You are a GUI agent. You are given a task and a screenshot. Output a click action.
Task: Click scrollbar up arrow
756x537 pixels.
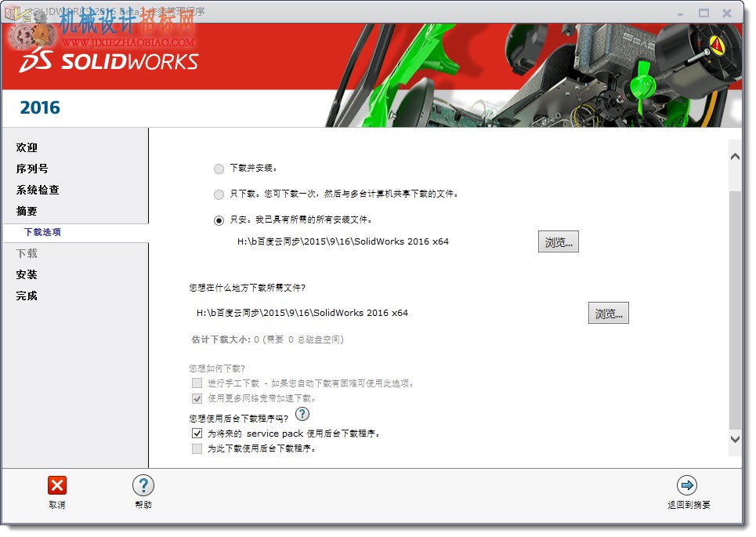(736, 156)
